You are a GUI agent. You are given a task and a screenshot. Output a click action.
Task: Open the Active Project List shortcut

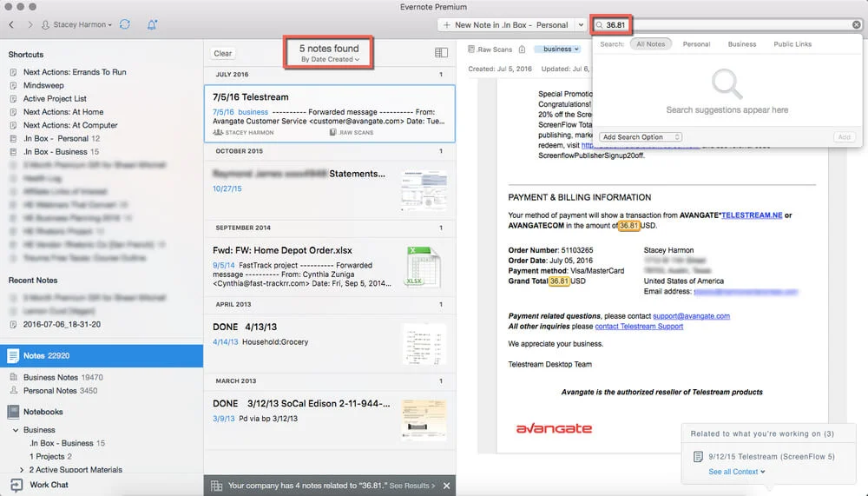point(55,99)
